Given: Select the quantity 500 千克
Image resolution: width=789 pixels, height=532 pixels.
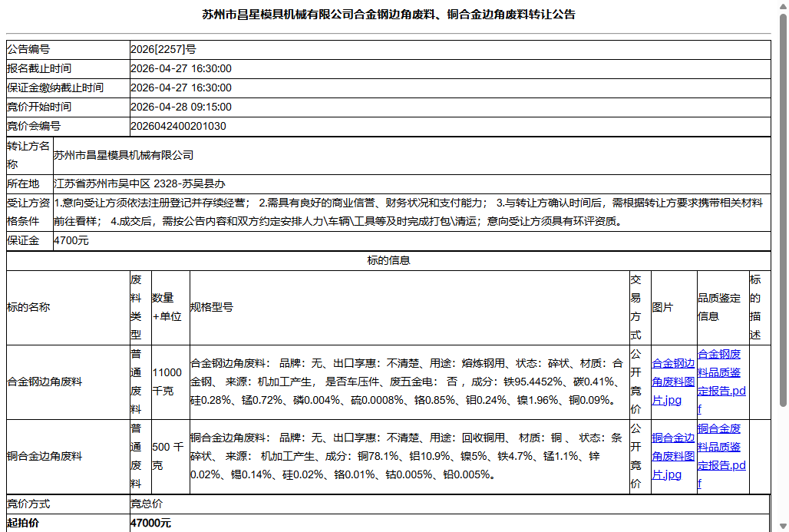Looking at the screenshot, I should click(x=168, y=457).
